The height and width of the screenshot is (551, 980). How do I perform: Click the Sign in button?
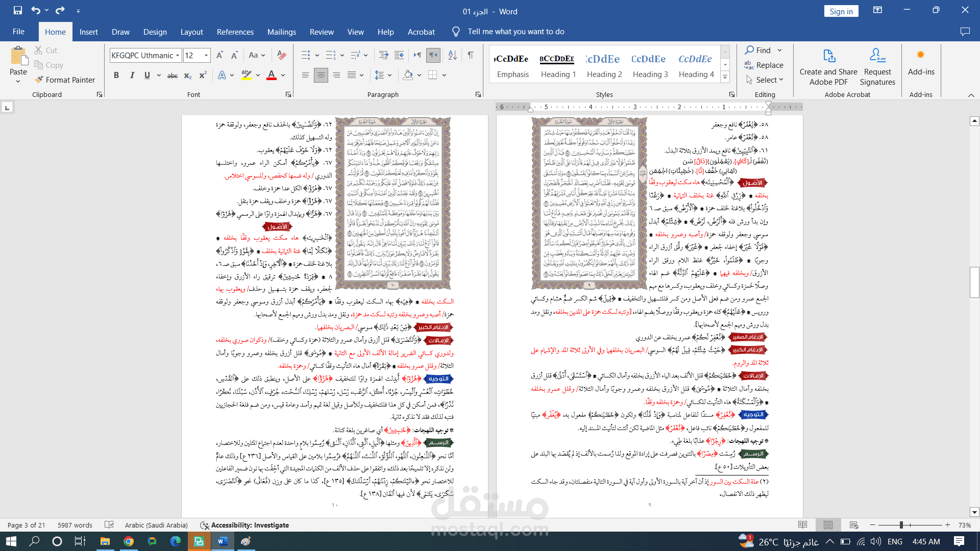tap(841, 11)
